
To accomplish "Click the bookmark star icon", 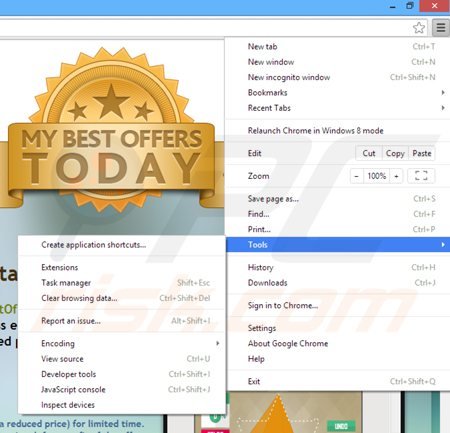I will [419, 28].
